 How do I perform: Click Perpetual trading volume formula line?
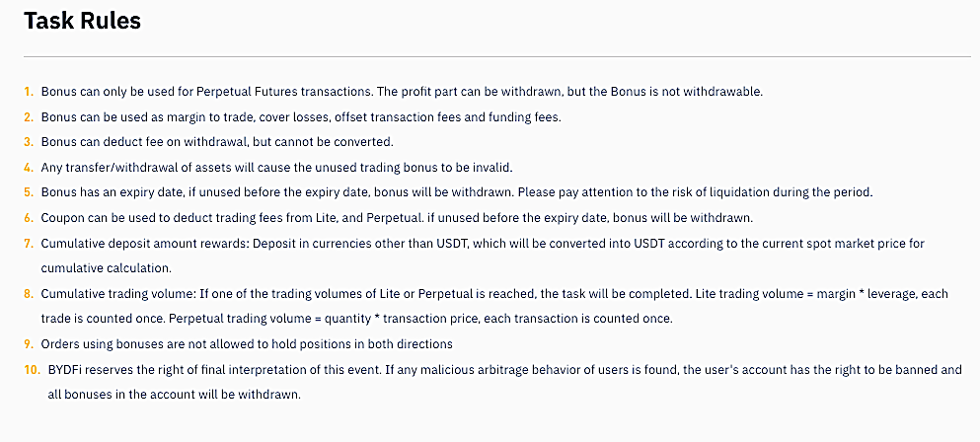[419, 319]
